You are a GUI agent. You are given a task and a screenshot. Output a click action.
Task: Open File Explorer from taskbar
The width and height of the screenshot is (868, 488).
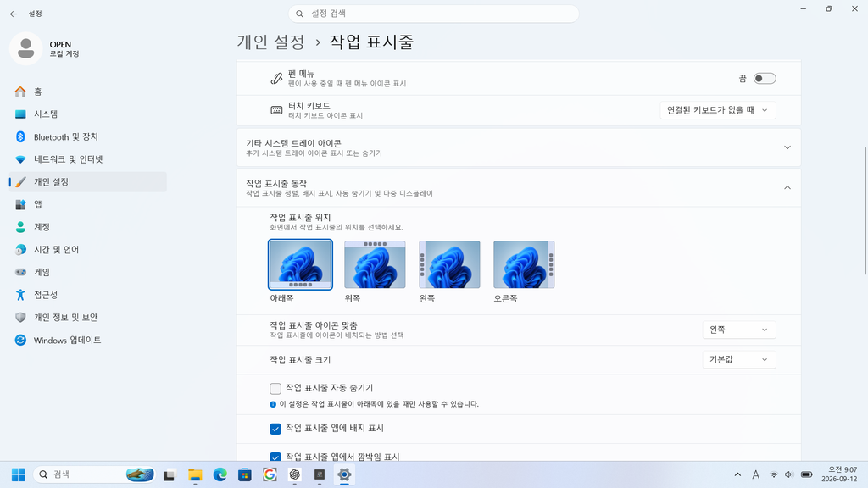195,474
